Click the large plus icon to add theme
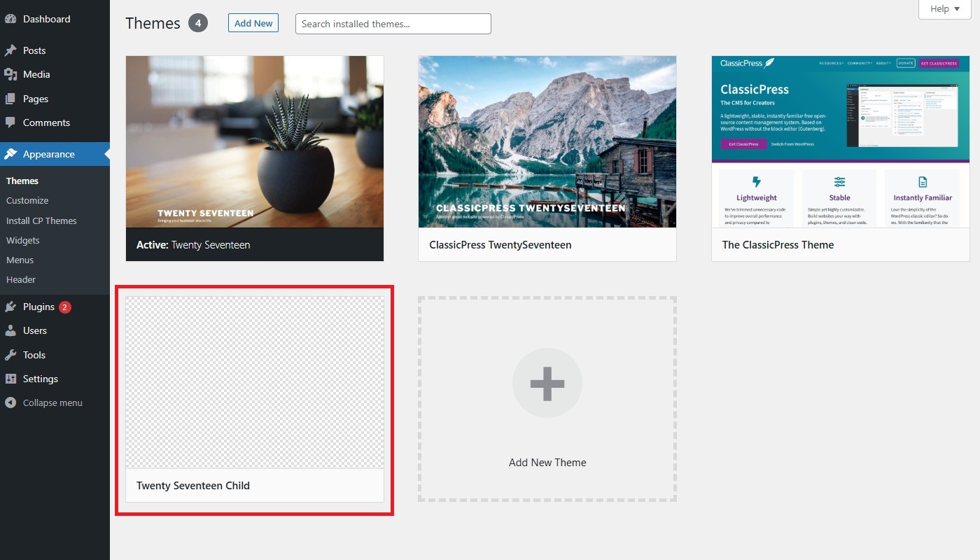The width and height of the screenshot is (980, 560). coord(547,383)
